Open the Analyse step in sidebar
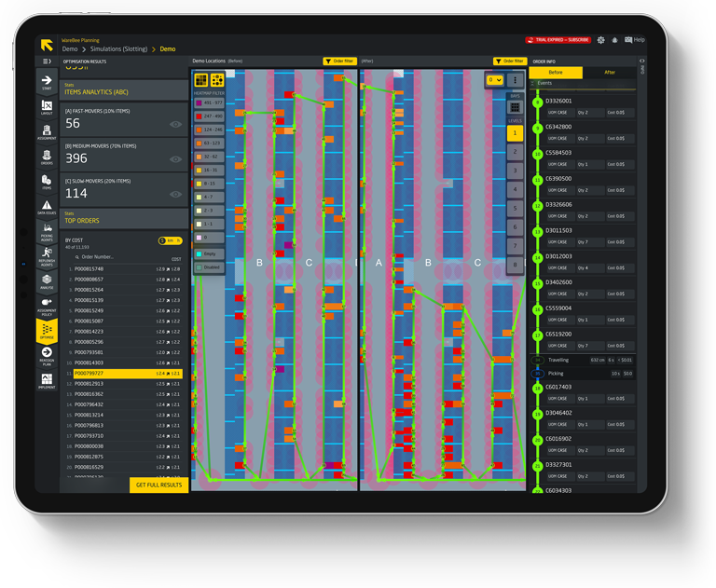Viewport: 716px width, 588px height. 47,281
